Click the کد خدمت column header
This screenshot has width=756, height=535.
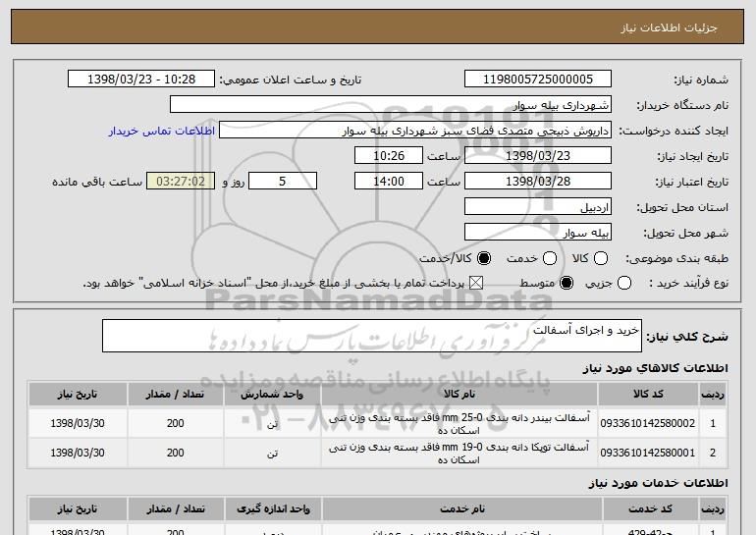pyautogui.click(x=649, y=508)
